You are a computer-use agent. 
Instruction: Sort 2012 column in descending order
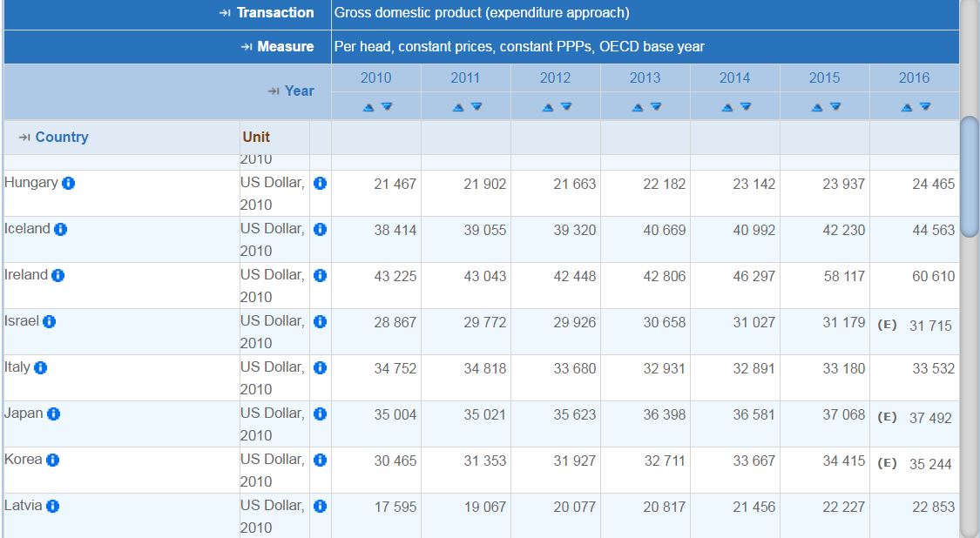tap(566, 107)
